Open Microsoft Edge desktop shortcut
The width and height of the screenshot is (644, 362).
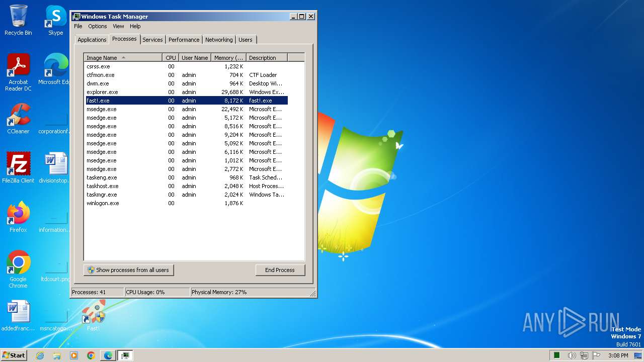pos(55,69)
